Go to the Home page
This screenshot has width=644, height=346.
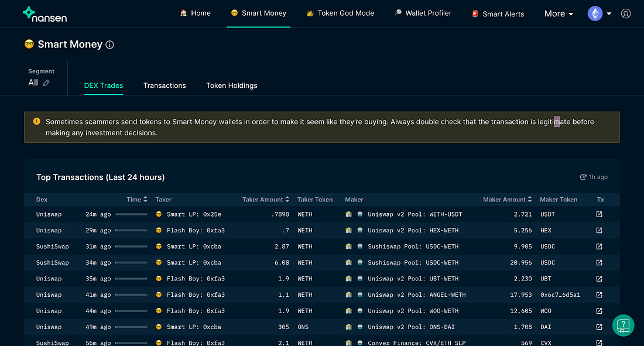[x=196, y=13]
